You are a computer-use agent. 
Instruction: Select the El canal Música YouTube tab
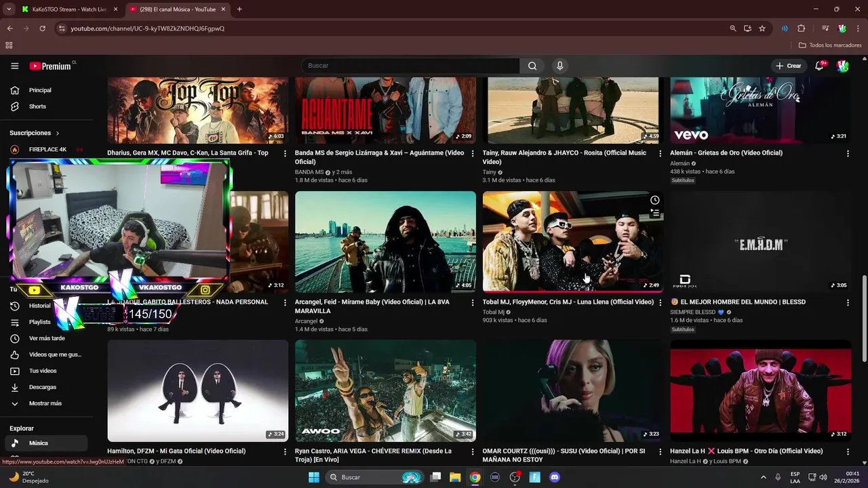[x=178, y=9]
